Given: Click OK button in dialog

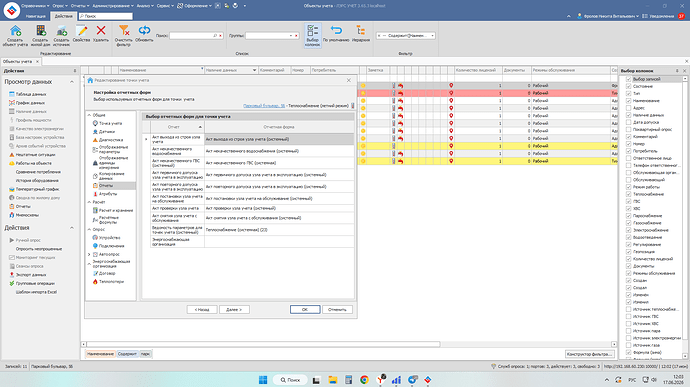Looking at the screenshot, I should (x=305, y=310).
